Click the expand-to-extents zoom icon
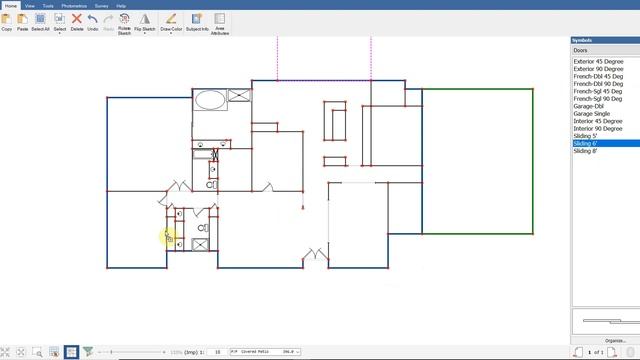640x360 pixels. pos(21,352)
